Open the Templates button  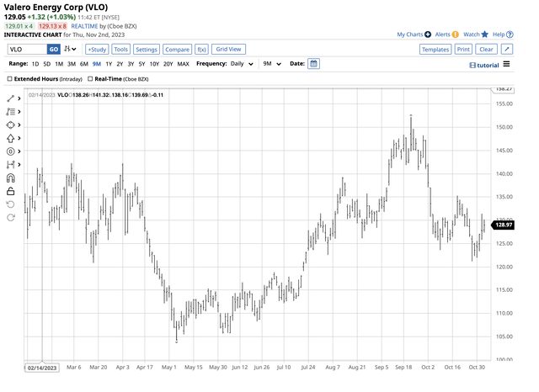[435, 50]
